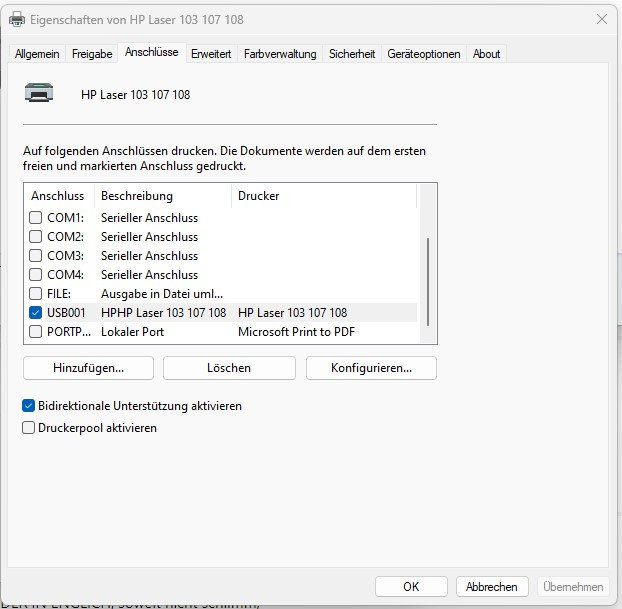Show the About tab
This screenshot has width=622, height=609.
(486, 54)
